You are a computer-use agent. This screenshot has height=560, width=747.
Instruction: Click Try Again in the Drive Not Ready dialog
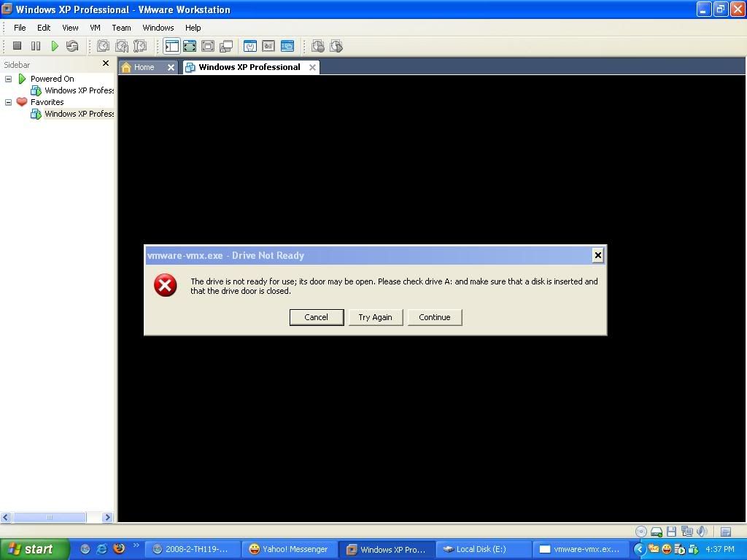pyautogui.click(x=375, y=317)
